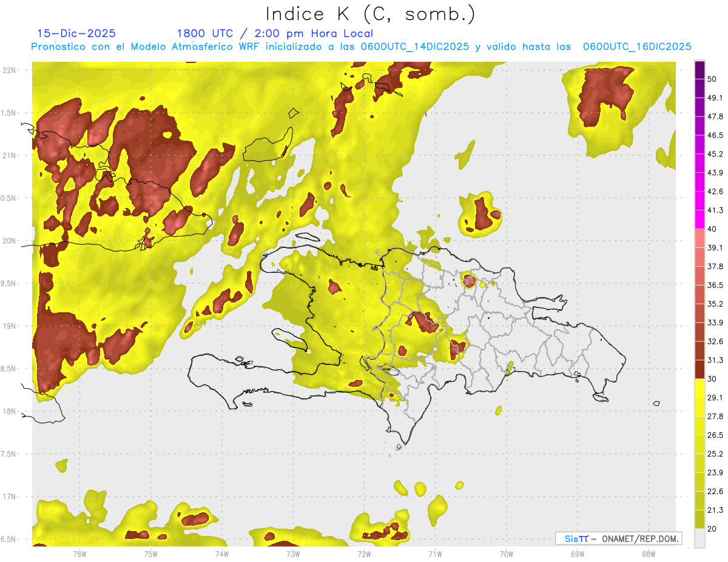
Task: Click the legend value "33.9"
Action: pyautogui.click(x=715, y=323)
